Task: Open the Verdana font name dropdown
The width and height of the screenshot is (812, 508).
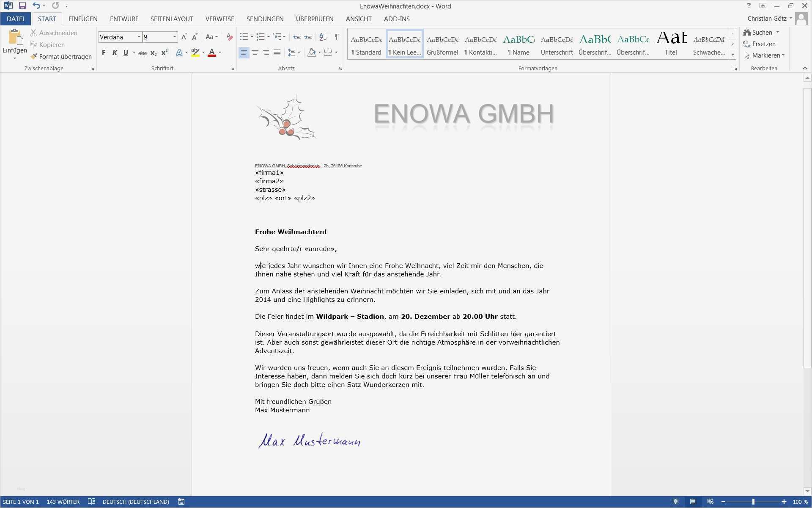Action: pyautogui.click(x=139, y=37)
